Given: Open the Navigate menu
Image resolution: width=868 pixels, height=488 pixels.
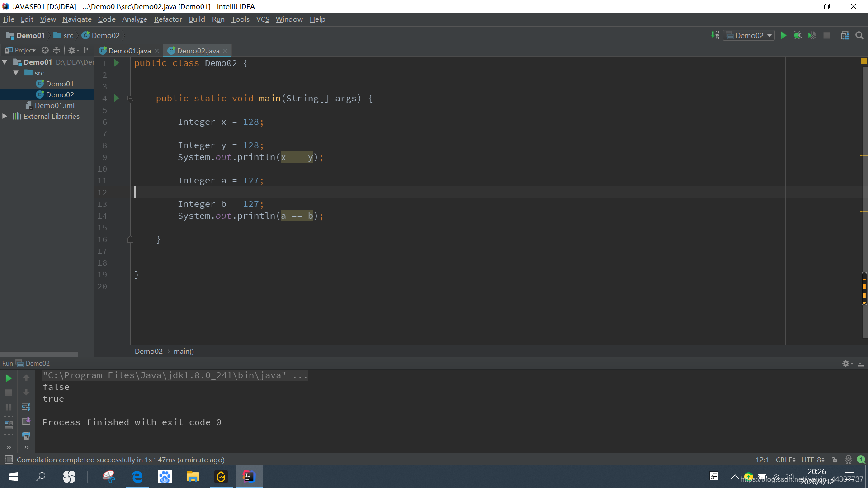Looking at the screenshot, I should [77, 19].
